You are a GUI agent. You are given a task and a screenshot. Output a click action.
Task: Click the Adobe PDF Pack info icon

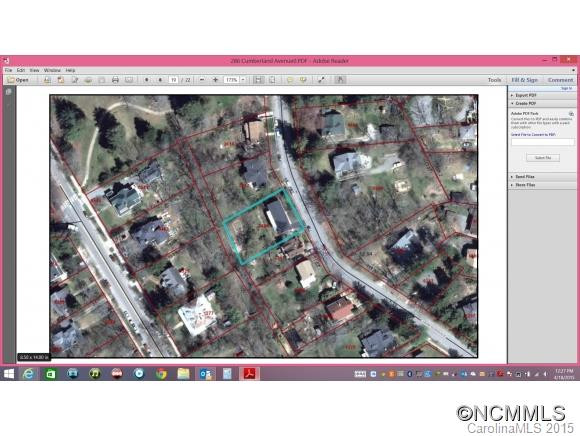coord(571,114)
